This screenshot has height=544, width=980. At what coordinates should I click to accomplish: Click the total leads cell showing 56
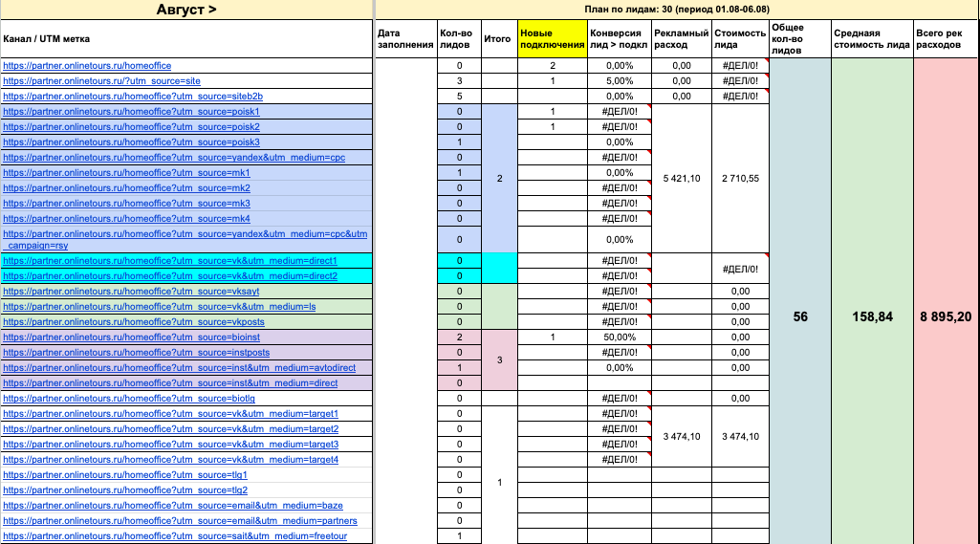[x=800, y=316]
